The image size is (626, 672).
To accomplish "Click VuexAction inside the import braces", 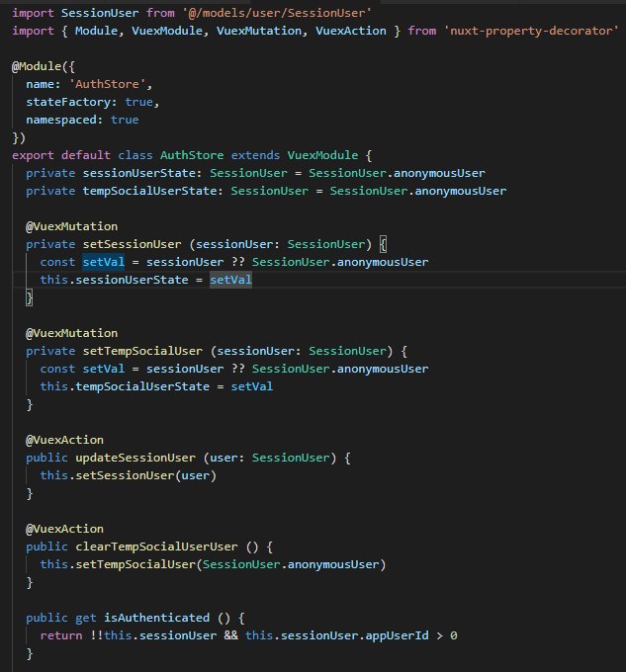I will click(351, 31).
